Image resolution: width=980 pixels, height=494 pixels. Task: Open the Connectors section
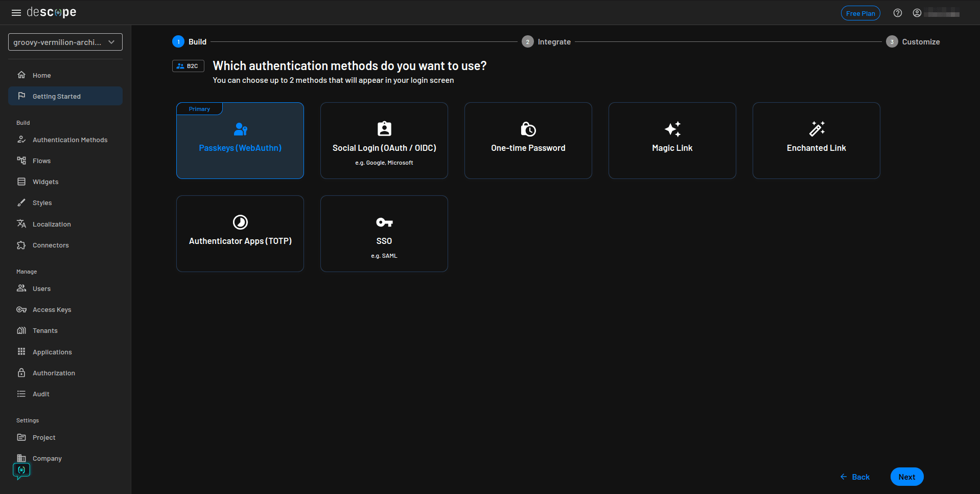coord(51,245)
